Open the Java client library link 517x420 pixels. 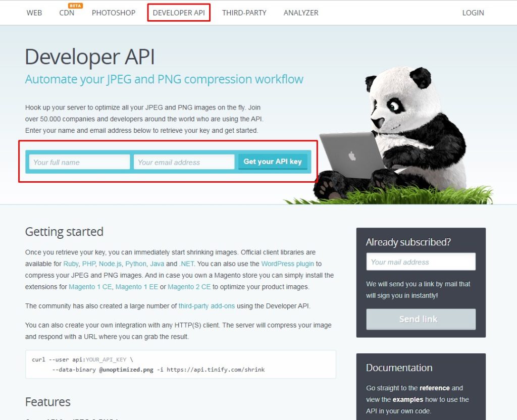tap(157, 264)
